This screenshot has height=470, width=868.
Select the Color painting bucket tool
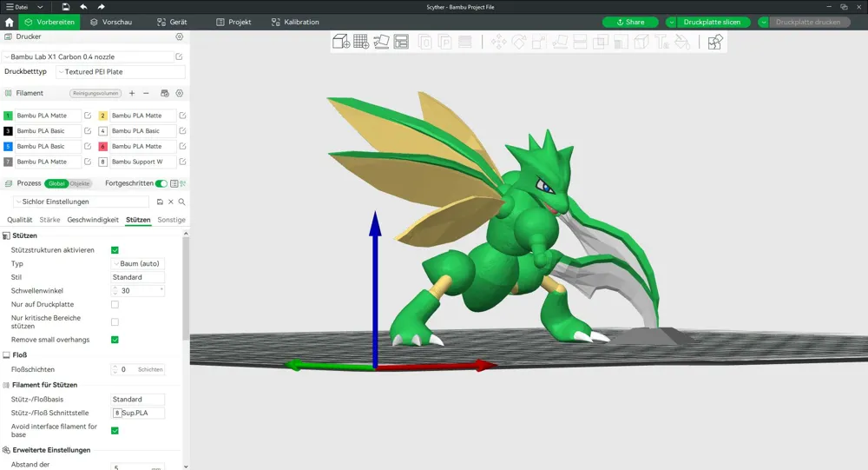(682, 42)
